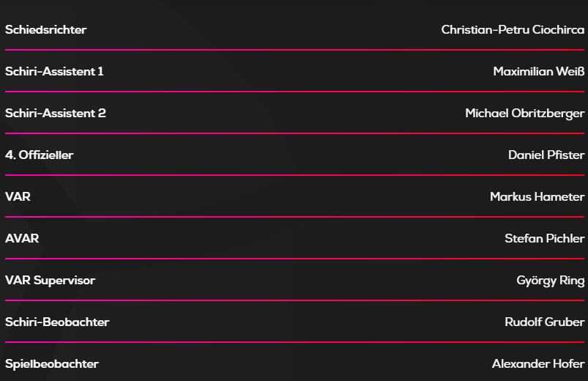
Task: Select supervisor name György Ring
Action: tap(551, 281)
